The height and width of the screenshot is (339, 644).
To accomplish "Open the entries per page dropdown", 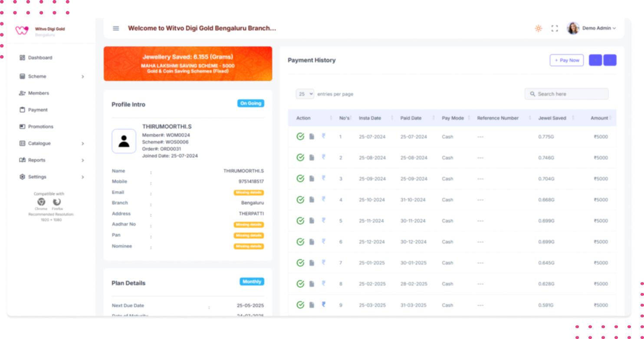I will tap(305, 94).
